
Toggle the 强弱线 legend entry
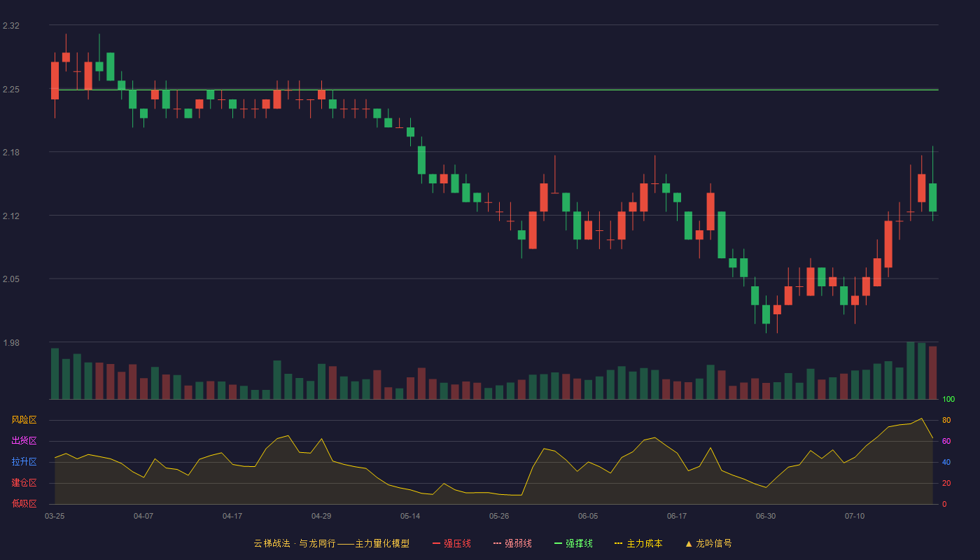point(512,543)
